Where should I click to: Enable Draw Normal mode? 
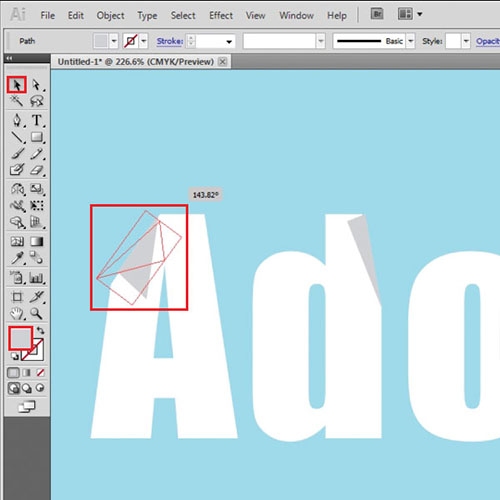[14, 388]
